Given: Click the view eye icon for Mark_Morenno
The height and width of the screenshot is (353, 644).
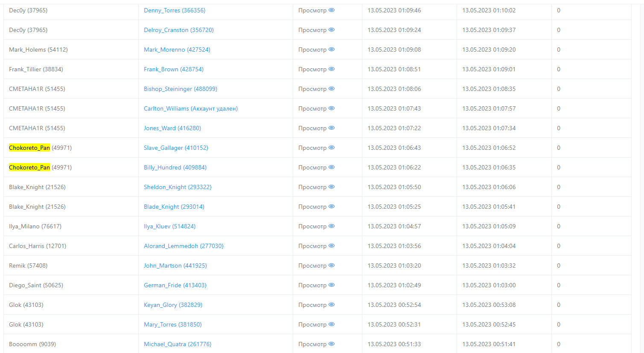Looking at the screenshot, I should click(x=332, y=50).
